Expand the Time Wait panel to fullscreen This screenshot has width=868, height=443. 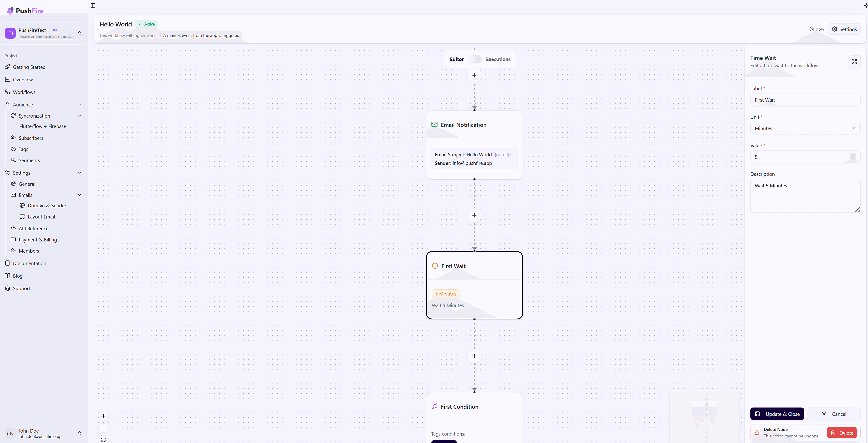coord(854,62)
